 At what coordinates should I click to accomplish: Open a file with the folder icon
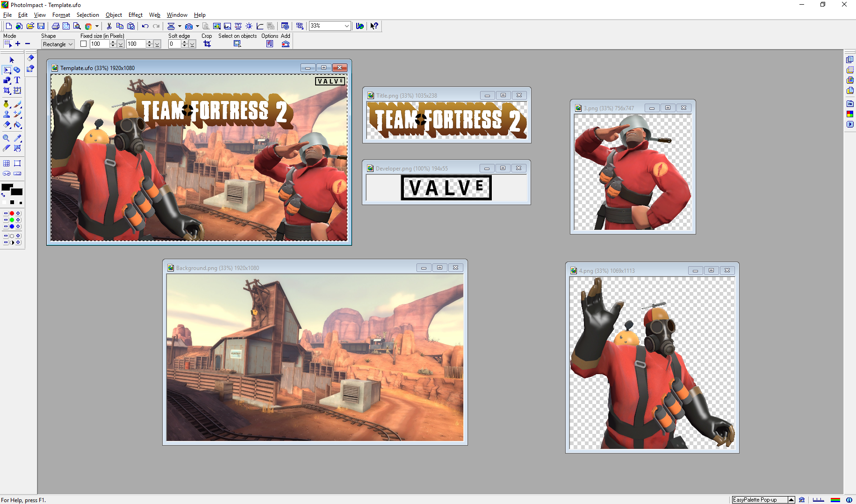[30, 26]
